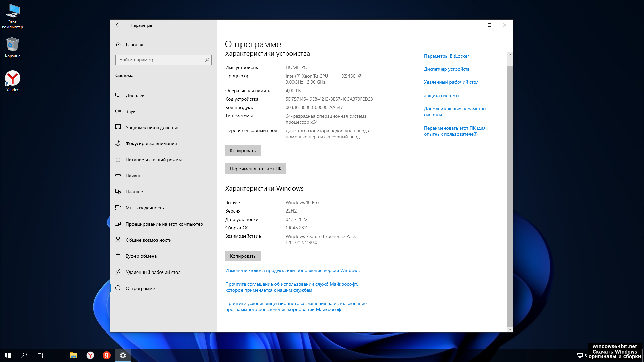Select Удаленный рабочий стол in sidebar

click(153, 272)
